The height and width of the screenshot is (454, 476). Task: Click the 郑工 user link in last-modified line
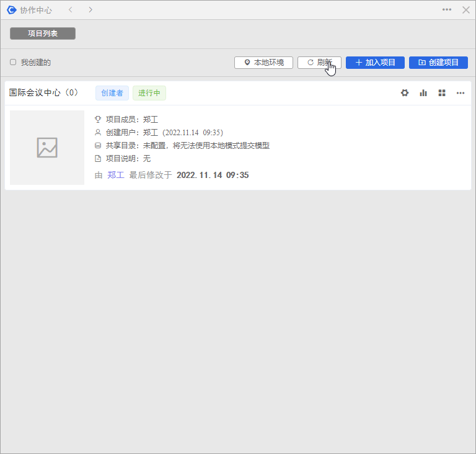pyautogui.click(x=116, y=175)
